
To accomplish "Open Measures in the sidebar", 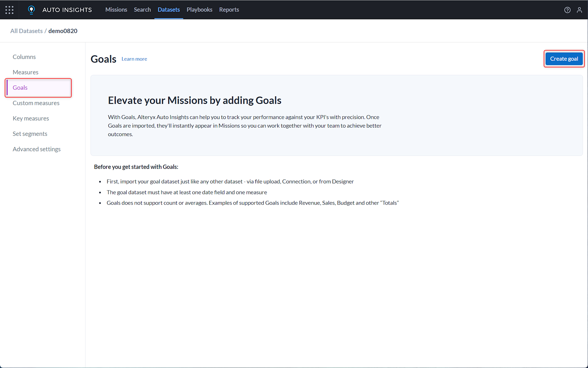I will point(26,72).
